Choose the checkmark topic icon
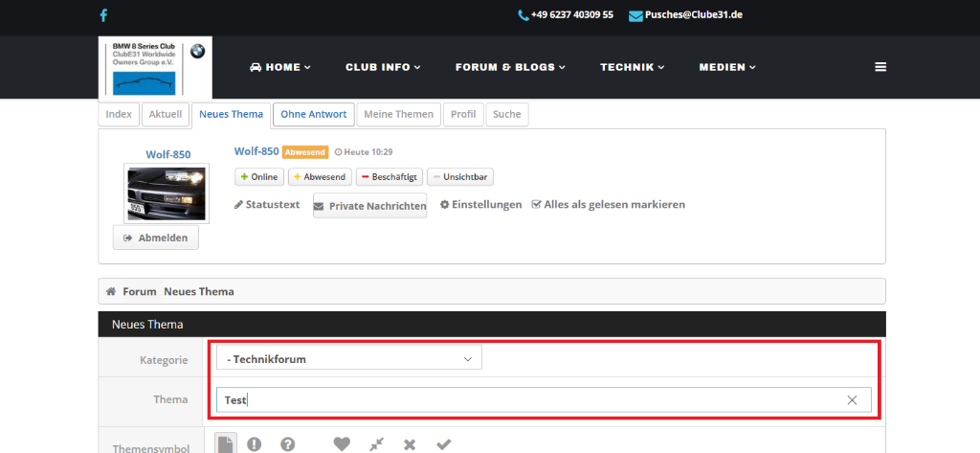The image size is (980, 453). click(x=443, y=444)
